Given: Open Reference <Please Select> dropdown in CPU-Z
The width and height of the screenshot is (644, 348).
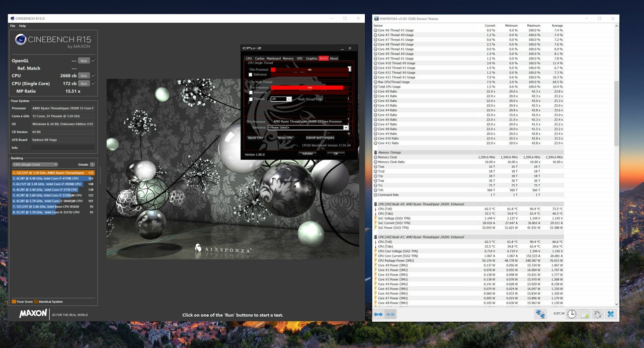Looking at the screenshot, I should click(x=308, y=127).
